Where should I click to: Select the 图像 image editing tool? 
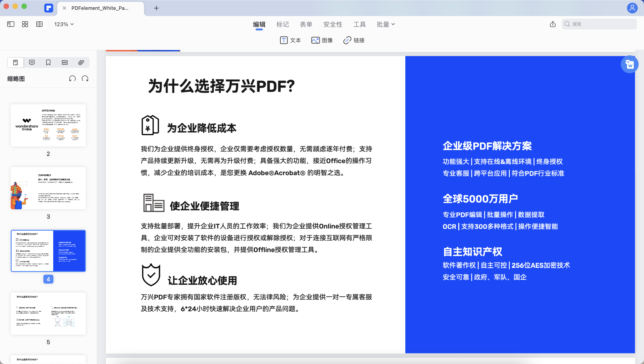[x=322, y=40]
